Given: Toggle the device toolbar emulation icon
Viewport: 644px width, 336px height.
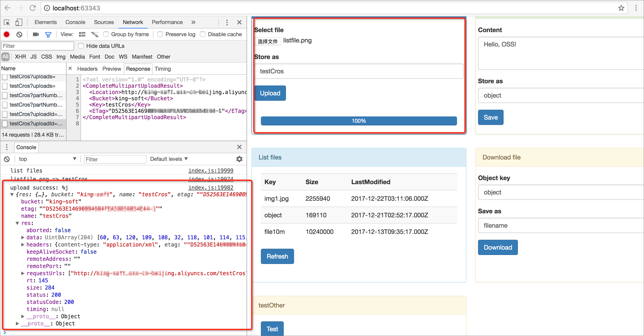Looking at the screenshot, I should [18, 22].
